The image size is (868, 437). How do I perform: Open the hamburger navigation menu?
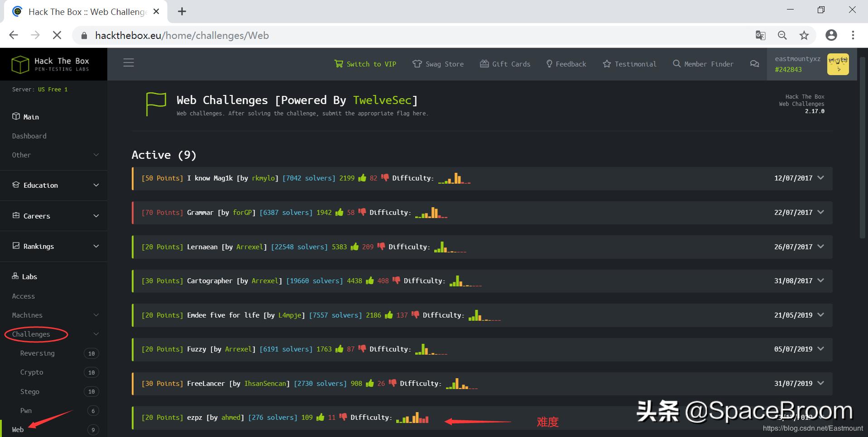[129, 62]
